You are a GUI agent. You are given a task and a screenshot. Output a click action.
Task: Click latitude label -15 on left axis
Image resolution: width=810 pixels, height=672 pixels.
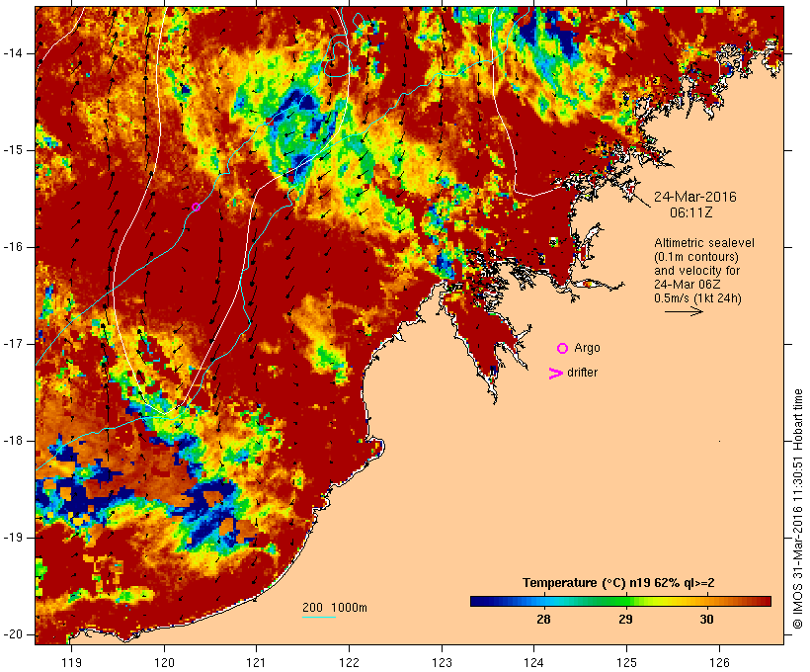(x=13, y=150)
